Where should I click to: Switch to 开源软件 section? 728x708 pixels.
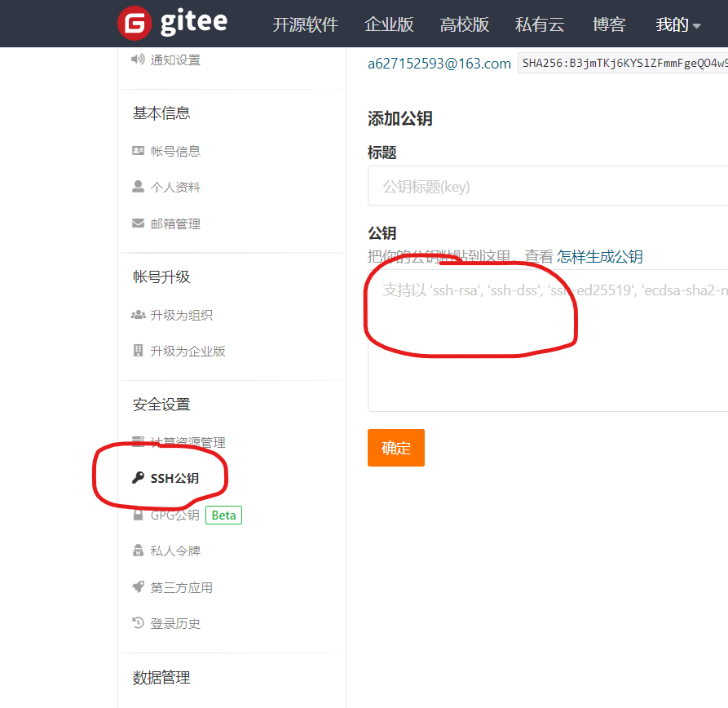(x=306, y=24)
